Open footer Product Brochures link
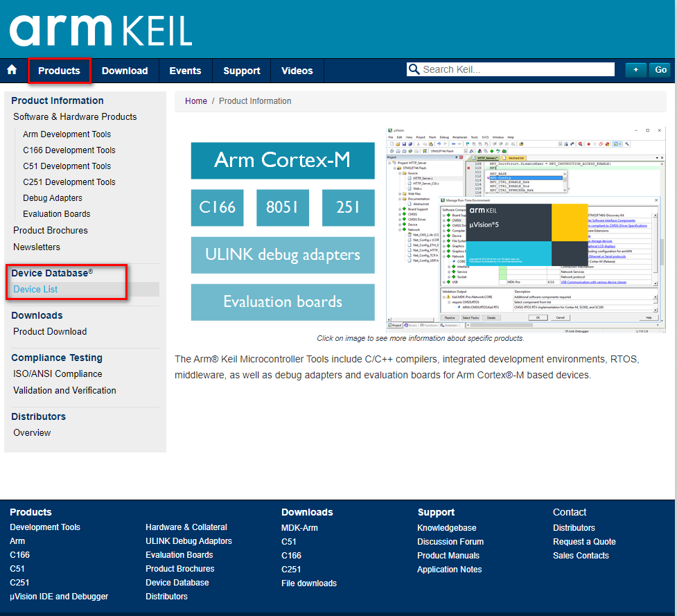Viewport: 677px width, 616px height. click(180, 569)
